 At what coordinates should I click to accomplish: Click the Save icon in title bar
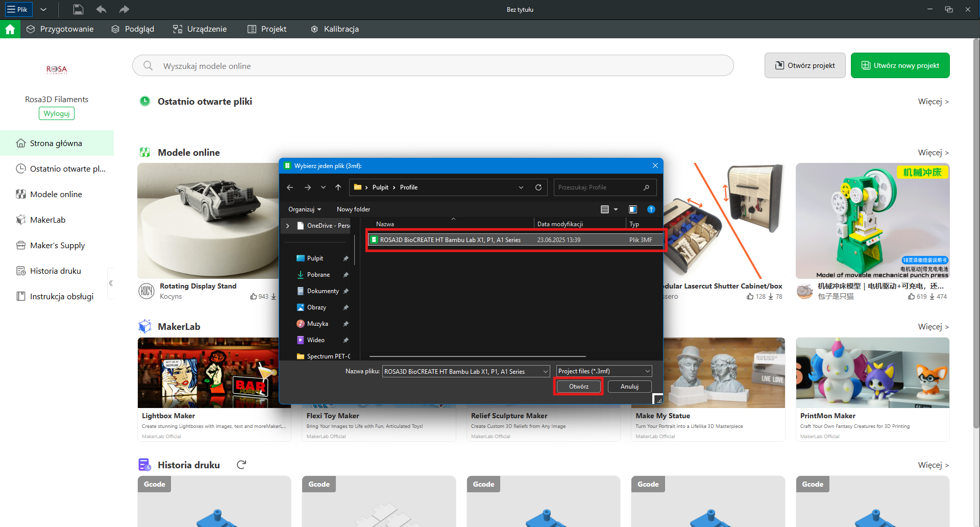pyautogui.click(x=78, y=9)
